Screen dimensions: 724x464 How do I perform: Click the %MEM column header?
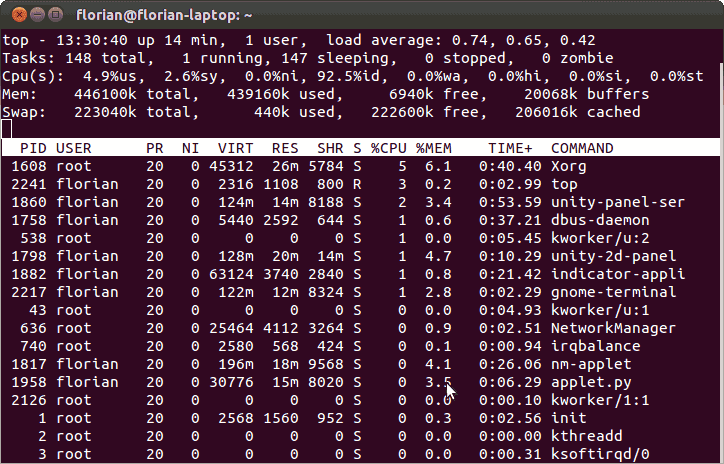pos(434,148)
